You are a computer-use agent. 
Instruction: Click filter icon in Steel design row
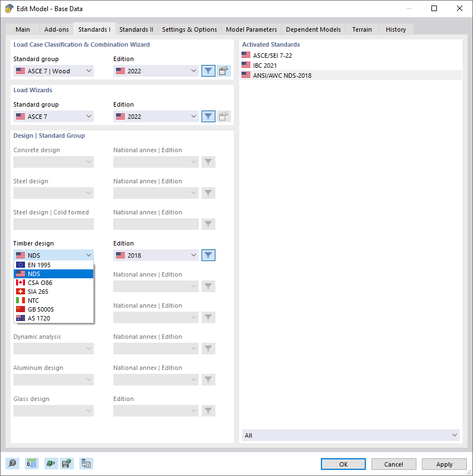208,193
